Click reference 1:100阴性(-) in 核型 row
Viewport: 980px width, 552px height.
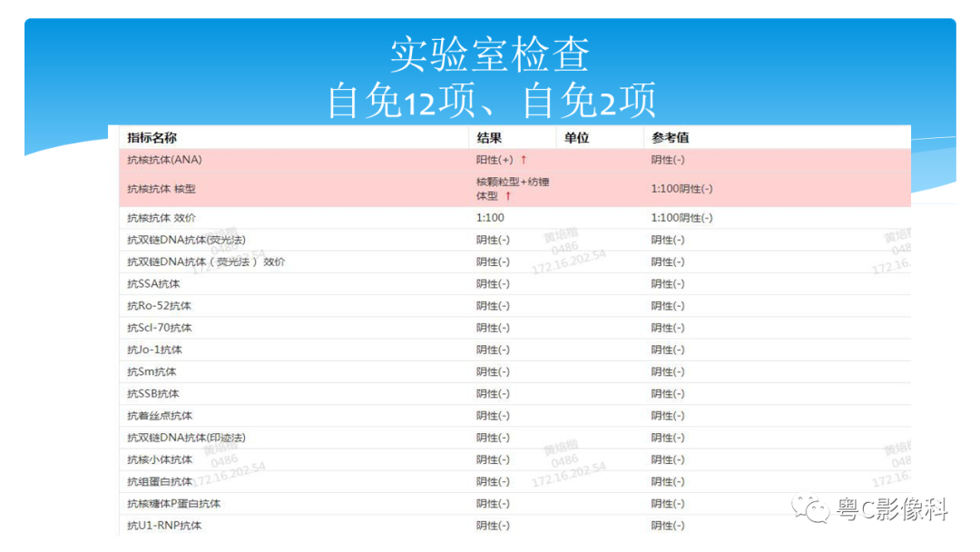pyautogui.click(x=681, y=189)
